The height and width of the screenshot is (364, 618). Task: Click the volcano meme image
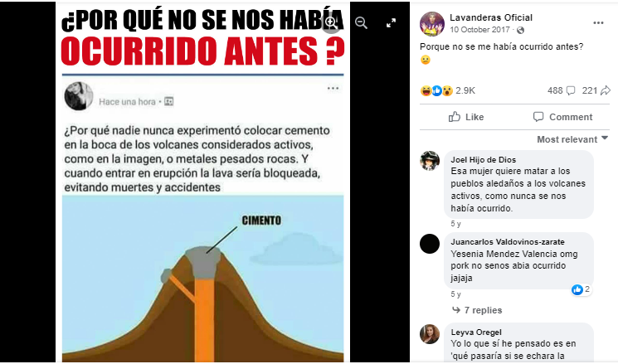(202, 182)
